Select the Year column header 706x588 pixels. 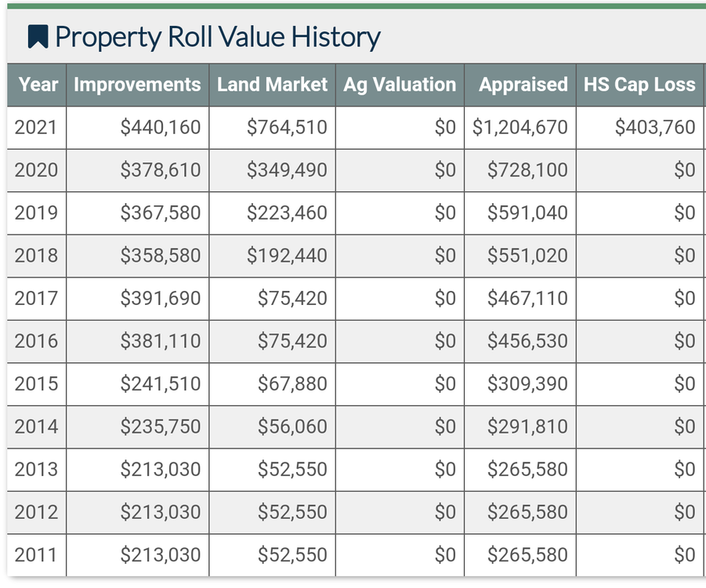click(38, 85)
